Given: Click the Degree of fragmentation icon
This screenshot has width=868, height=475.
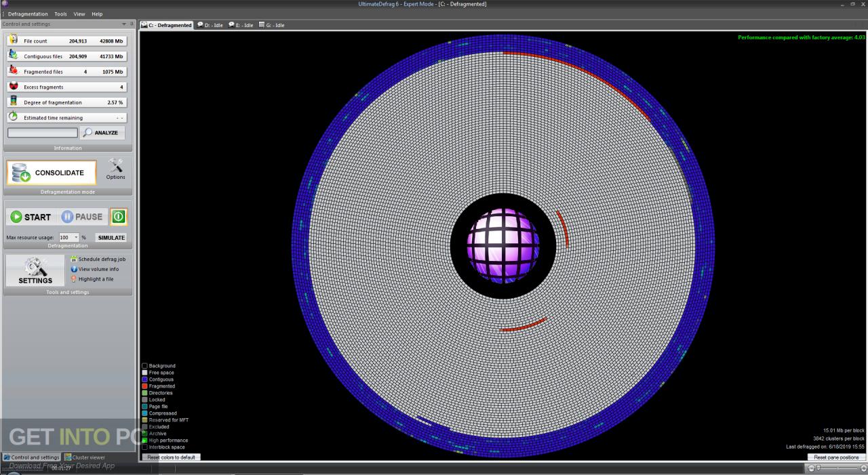Looking at the screenshot, I should [13, 101].
